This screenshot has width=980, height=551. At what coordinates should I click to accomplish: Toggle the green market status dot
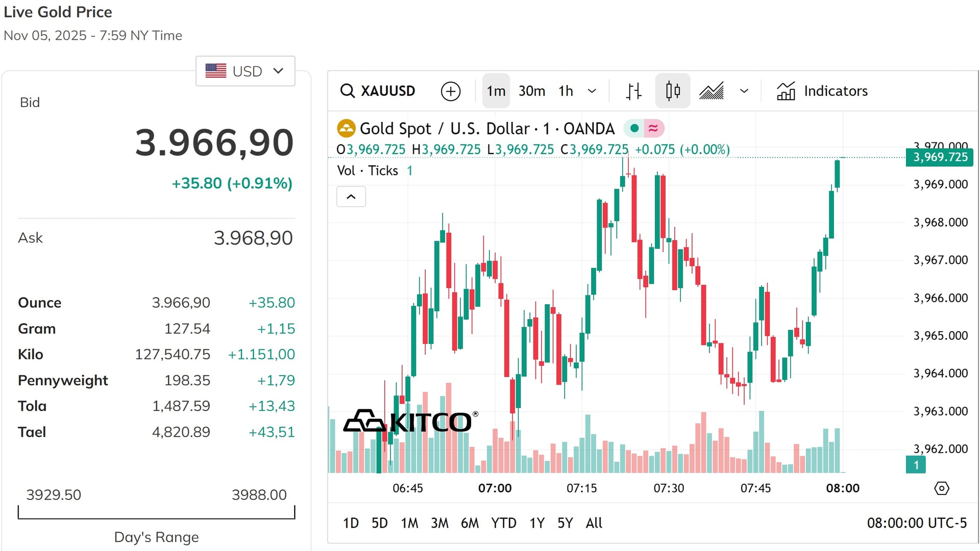pos(634,128)
